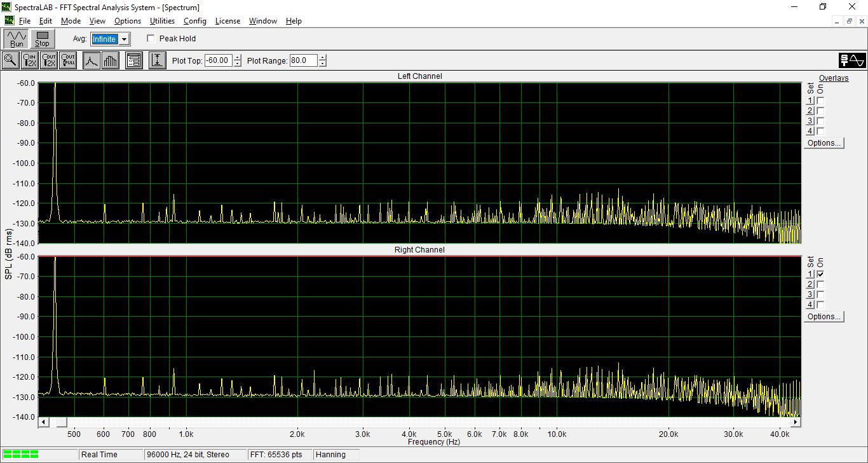Enable Right Channel overlay 4 checkbox
The width and height of the screenshot is (868, 463).
(x=820, y=305)
